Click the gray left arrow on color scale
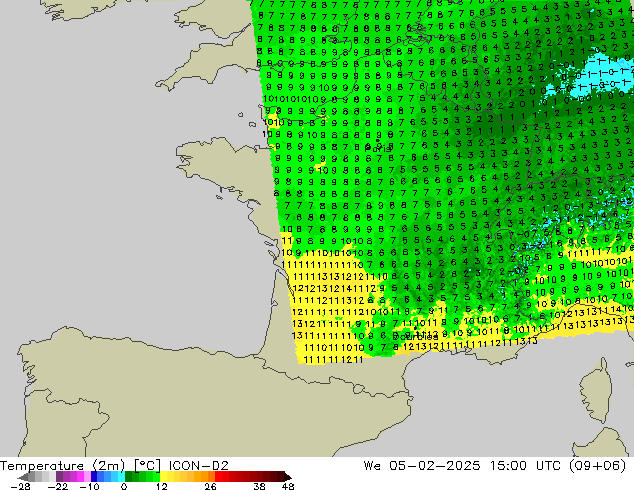 coord(23,477)
